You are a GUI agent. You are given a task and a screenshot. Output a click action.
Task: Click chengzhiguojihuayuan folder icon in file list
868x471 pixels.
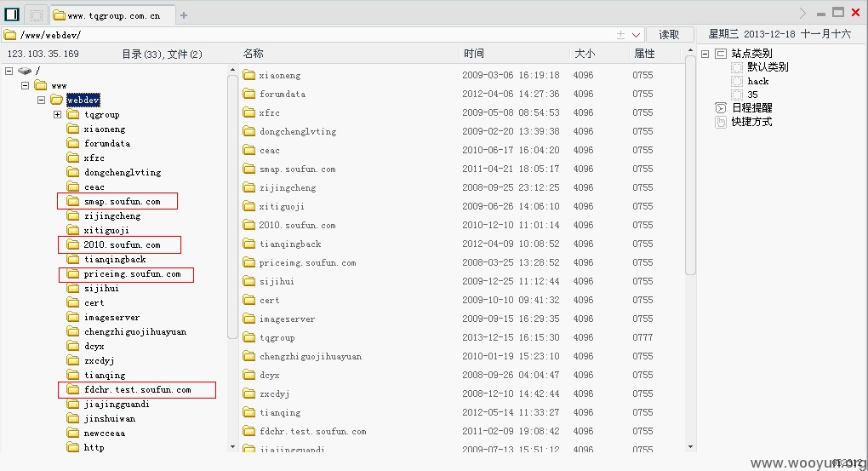click(x=249, y=356)
